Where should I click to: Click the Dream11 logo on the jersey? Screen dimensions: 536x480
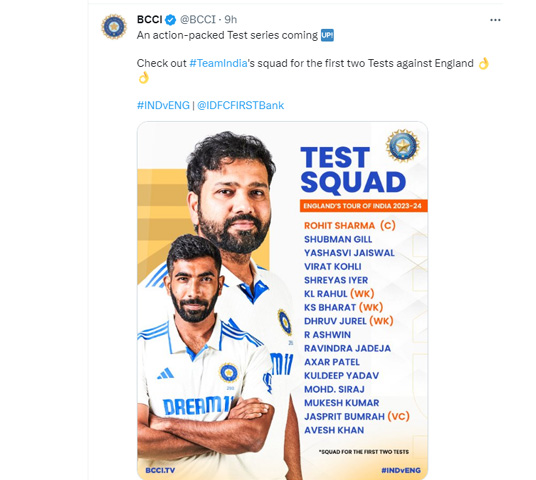click(198, 406)
